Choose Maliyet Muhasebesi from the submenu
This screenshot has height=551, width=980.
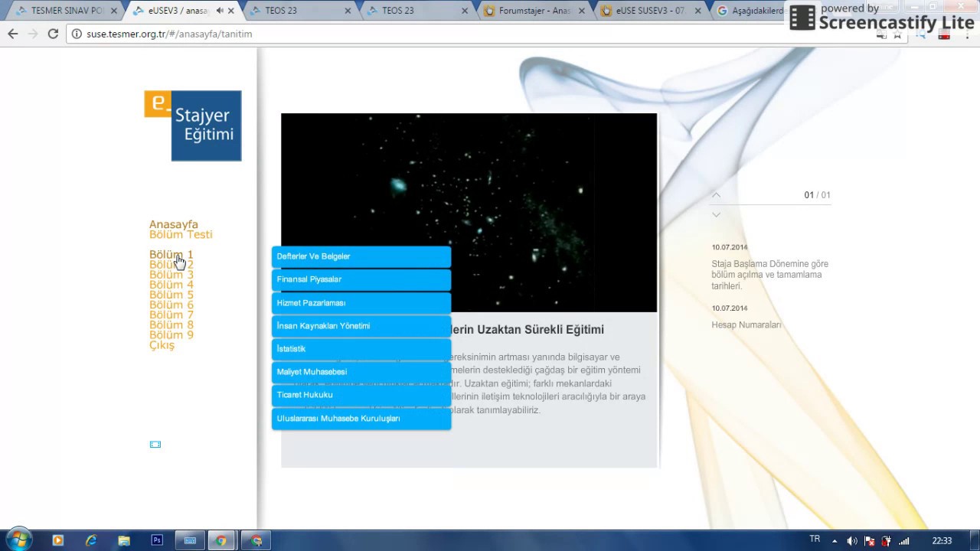pyautogui.click(x=361, y=372)
